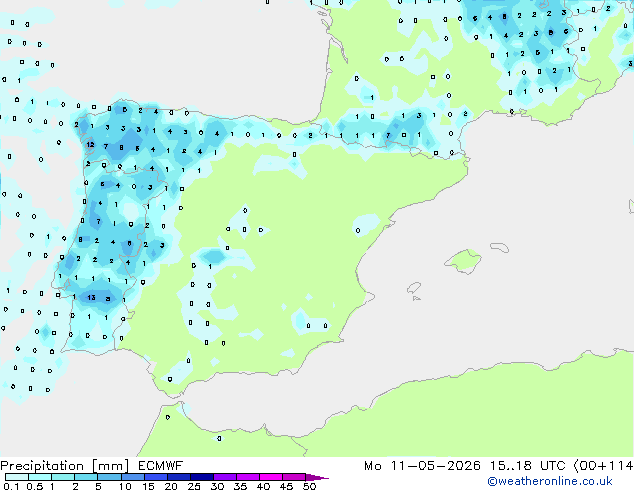Click the 10–15 mm legend color swatch

[x=133, y=477]
